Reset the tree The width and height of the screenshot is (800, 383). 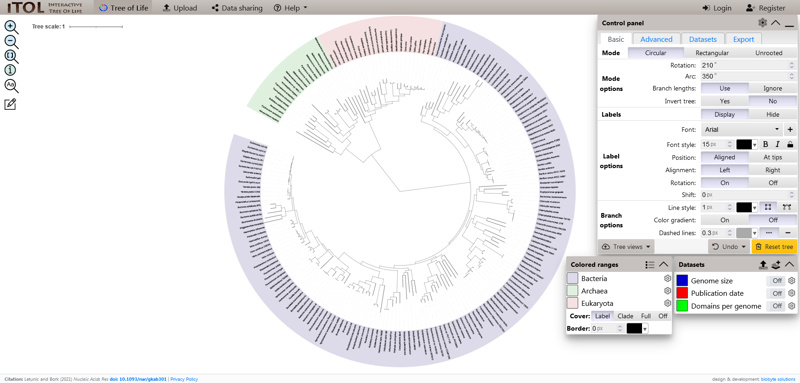pyautogui.click(x=773, y=246)
